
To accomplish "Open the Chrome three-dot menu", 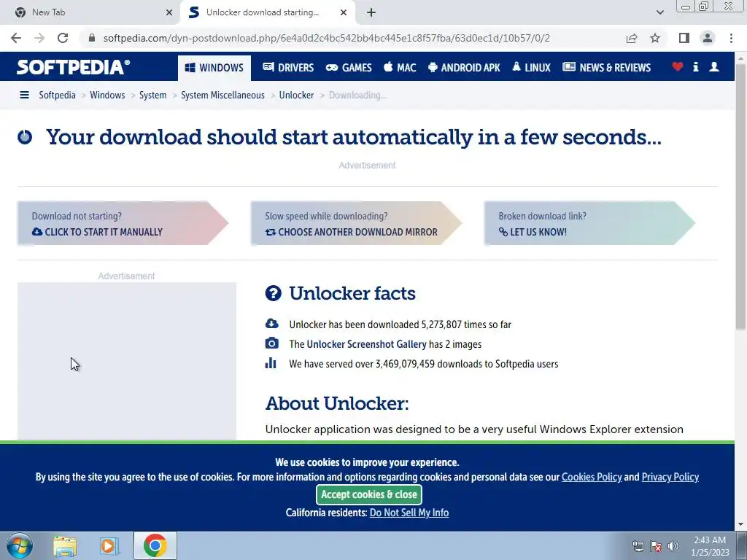I will [731, 38].
